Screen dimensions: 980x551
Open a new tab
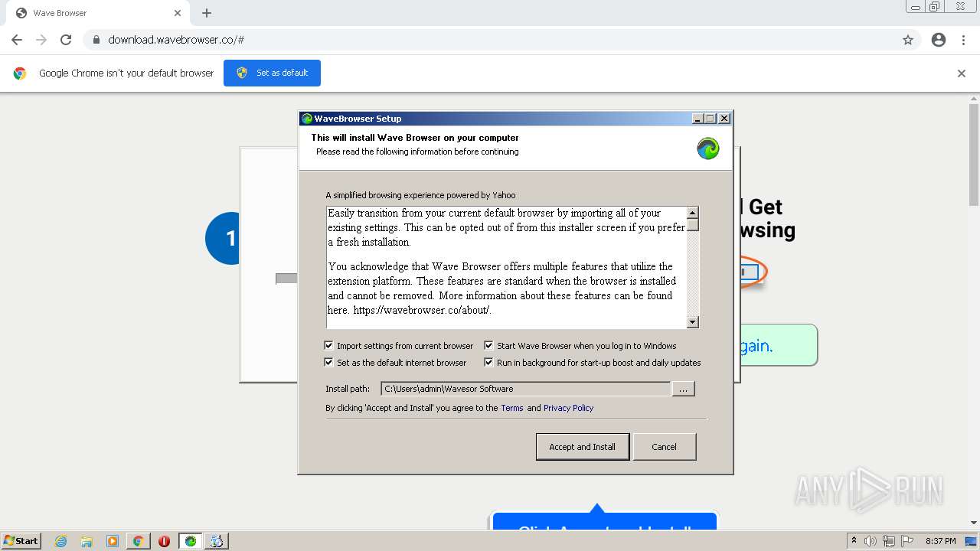click(207, 13)
